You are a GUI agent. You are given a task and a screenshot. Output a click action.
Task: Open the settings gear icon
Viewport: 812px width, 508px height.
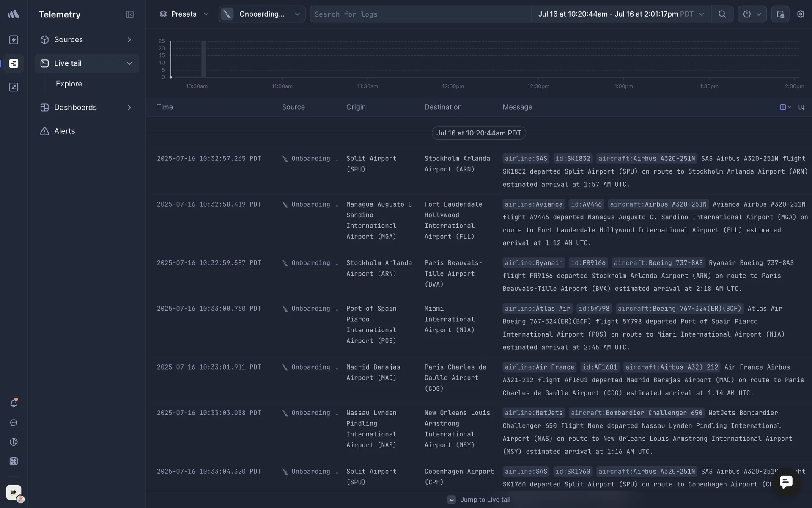(x=801, y=14)
